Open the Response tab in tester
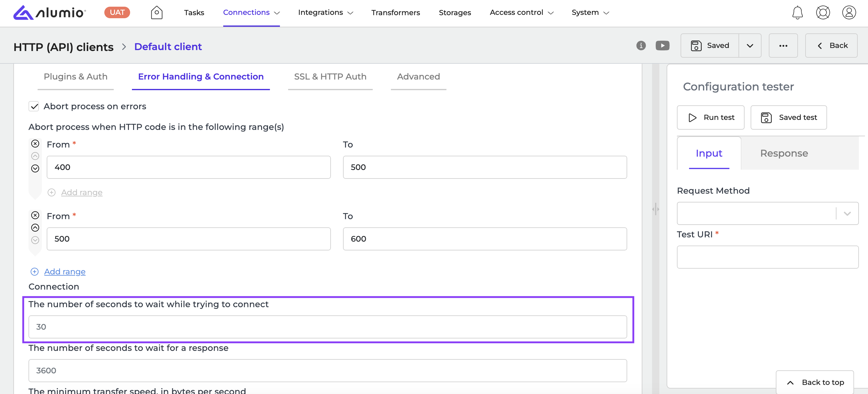This screenshot has height=394, width=868. (x=784, y=154)
